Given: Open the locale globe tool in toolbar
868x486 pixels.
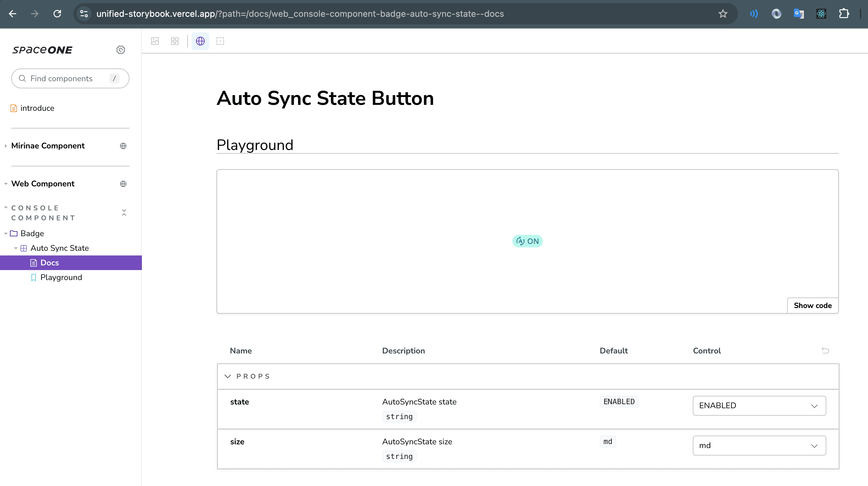Looking at the screenshot, I should click(x=200, y=41).
